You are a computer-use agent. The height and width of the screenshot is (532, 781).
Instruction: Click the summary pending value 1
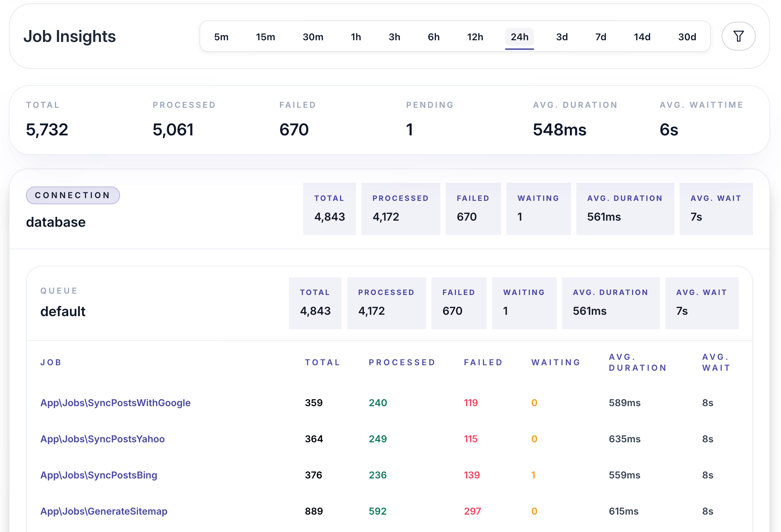tap(410, 130)
